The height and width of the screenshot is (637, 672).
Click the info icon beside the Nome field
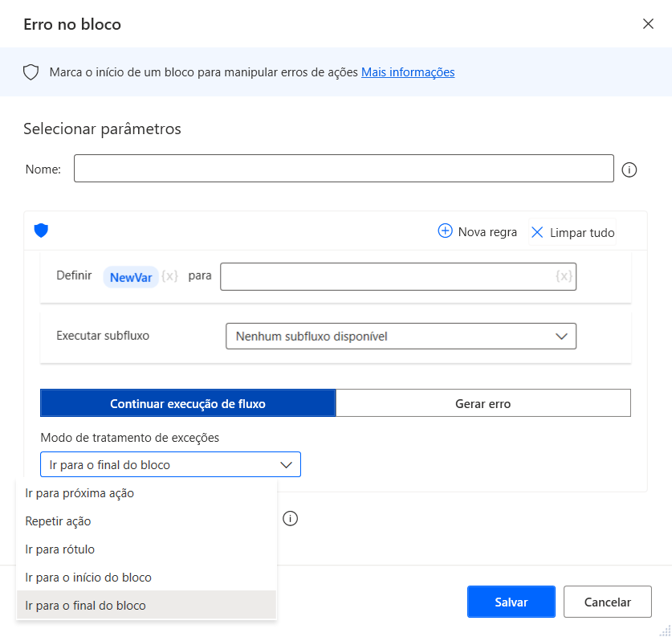point(629,169)
